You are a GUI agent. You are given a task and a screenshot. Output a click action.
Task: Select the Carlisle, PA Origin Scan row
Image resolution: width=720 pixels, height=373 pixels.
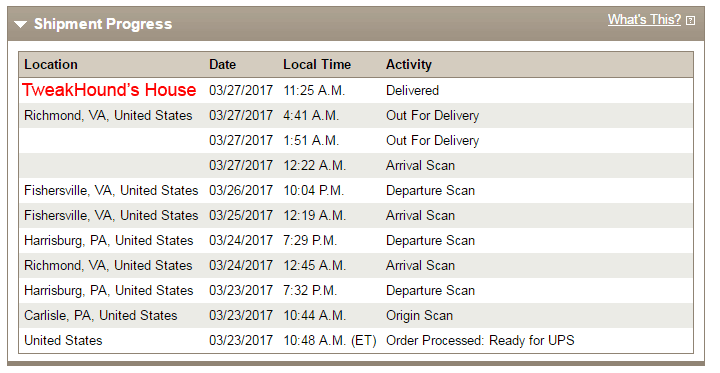click(x=356, y=316)
